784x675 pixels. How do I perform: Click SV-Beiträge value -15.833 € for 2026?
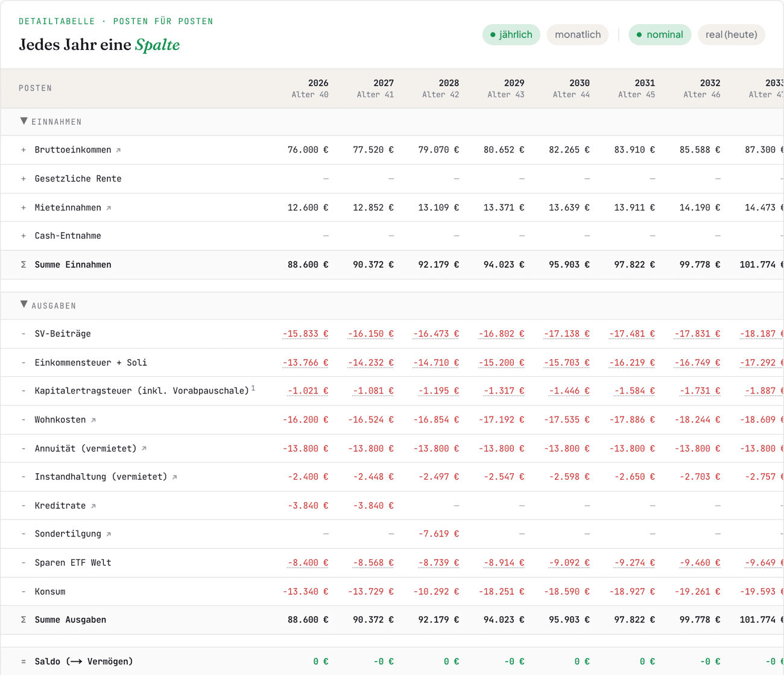coord(306,334)
